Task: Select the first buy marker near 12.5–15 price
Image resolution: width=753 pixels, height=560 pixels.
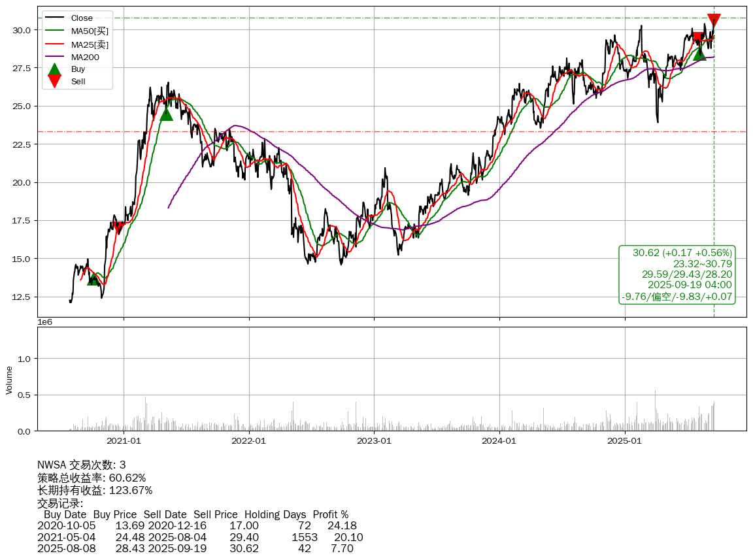Action: [93, 279]
